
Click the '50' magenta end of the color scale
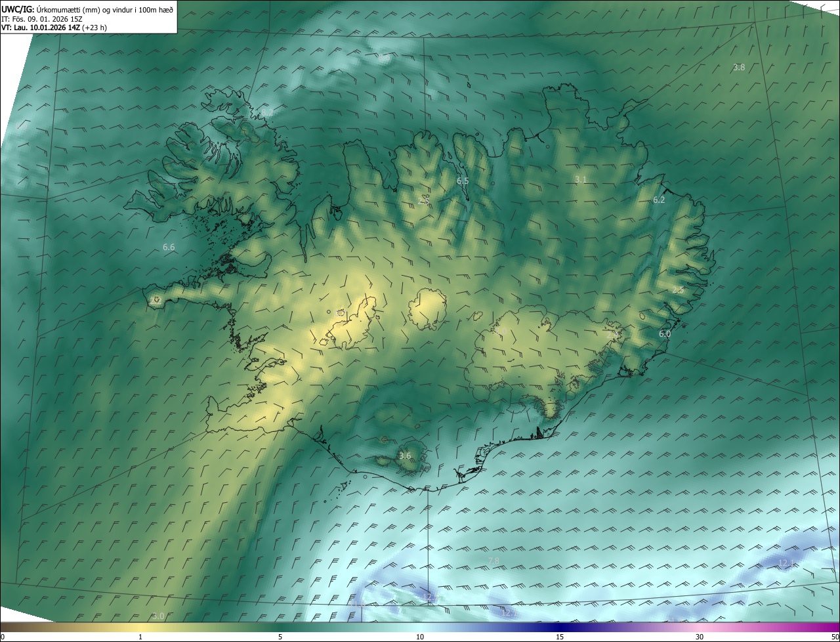coord(834,637)
